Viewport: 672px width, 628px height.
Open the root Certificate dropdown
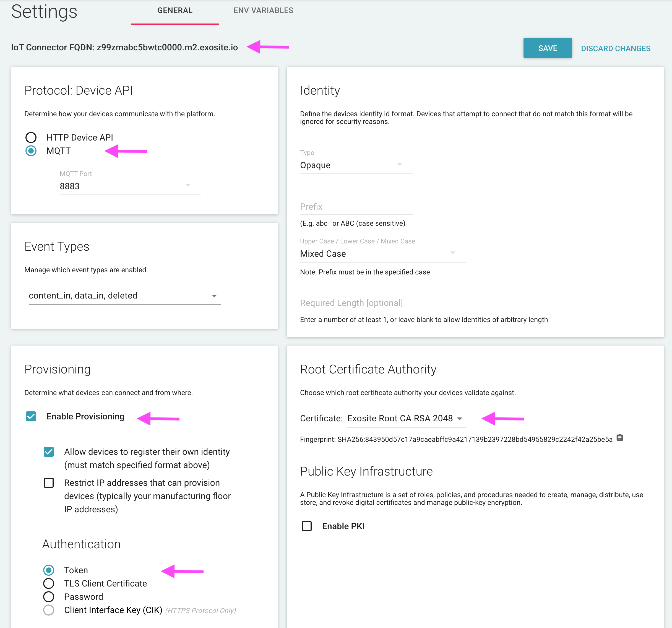point(406,418)
